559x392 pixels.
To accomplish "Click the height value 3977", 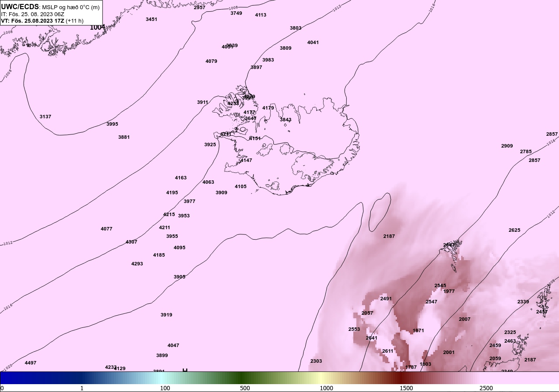I will 190,201.
